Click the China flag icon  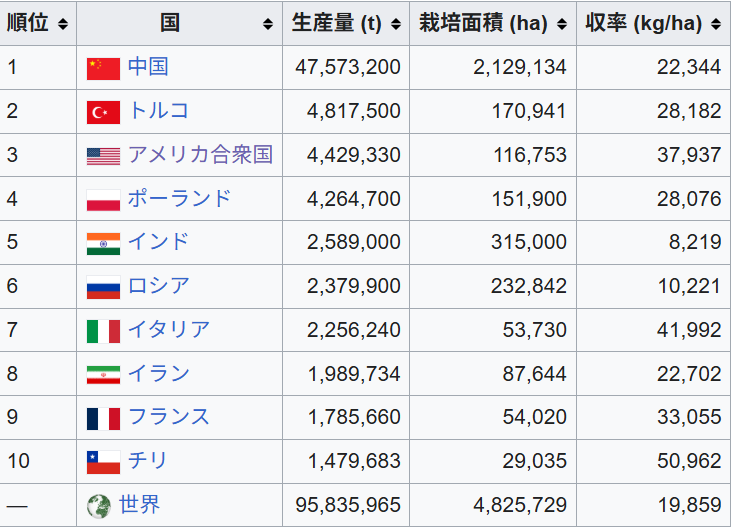(103, 68)
